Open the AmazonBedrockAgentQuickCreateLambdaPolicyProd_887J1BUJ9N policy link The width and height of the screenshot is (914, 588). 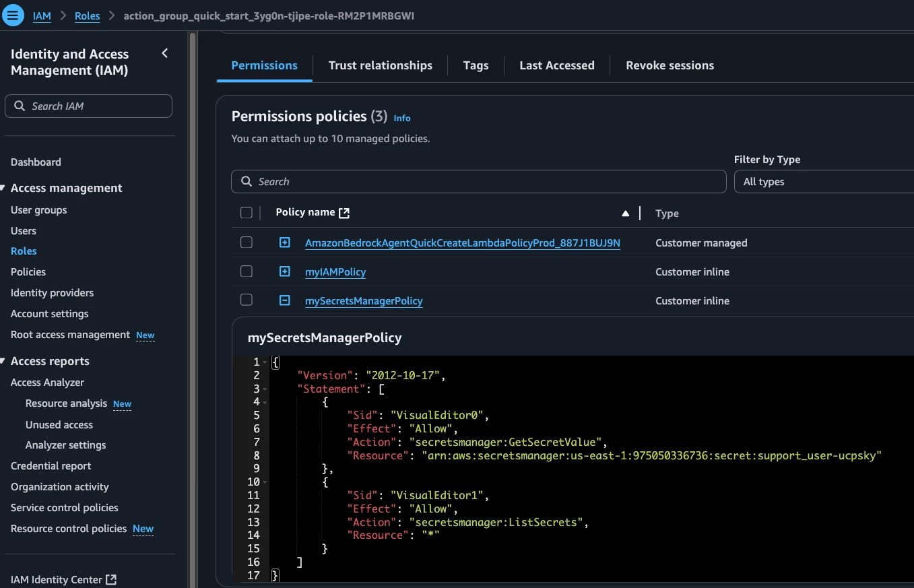[x=463, y=242]
